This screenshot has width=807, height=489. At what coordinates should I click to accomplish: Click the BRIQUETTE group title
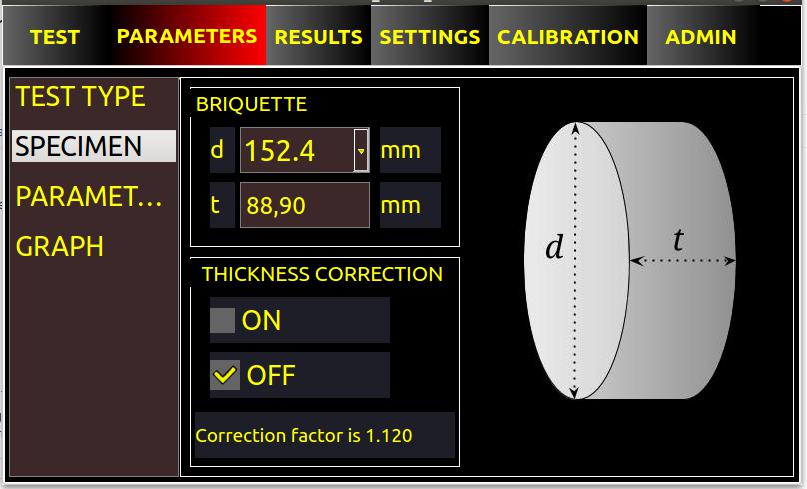coord(251,104)
